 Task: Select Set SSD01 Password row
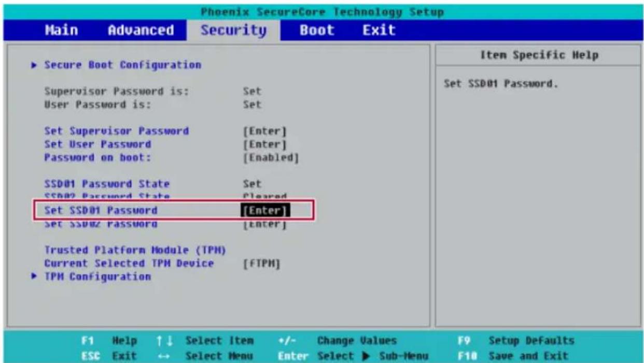coord(174,211)
